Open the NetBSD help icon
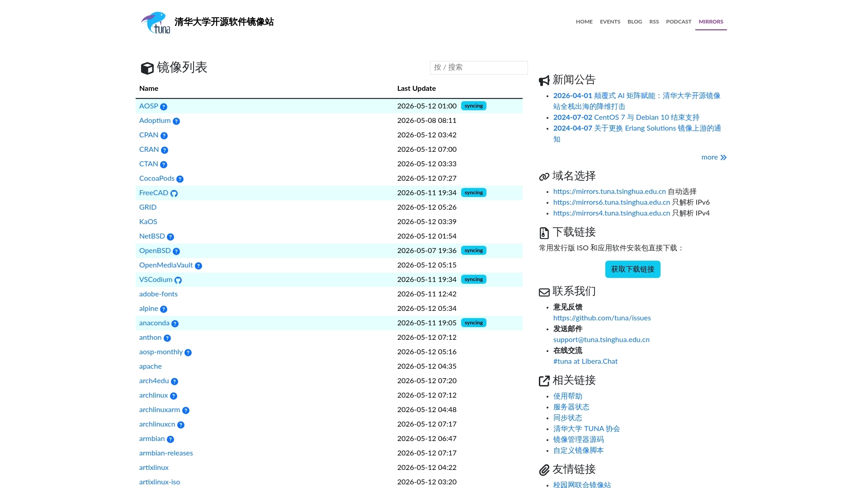Viewport: 868px width, 488px height. click(170, 237)
